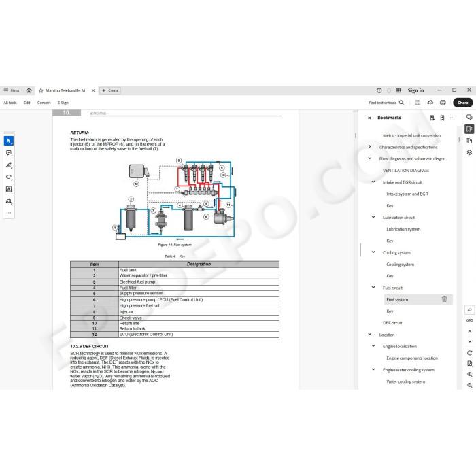This screenshot has height=476, width=476.
Task: Select the freehand draw lasso tool
Action: (9, 177)
